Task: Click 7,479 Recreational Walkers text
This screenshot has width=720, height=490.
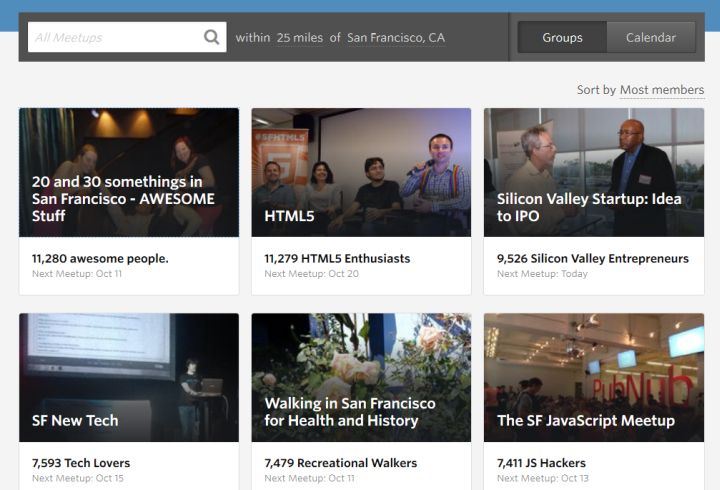Action: 340,463
